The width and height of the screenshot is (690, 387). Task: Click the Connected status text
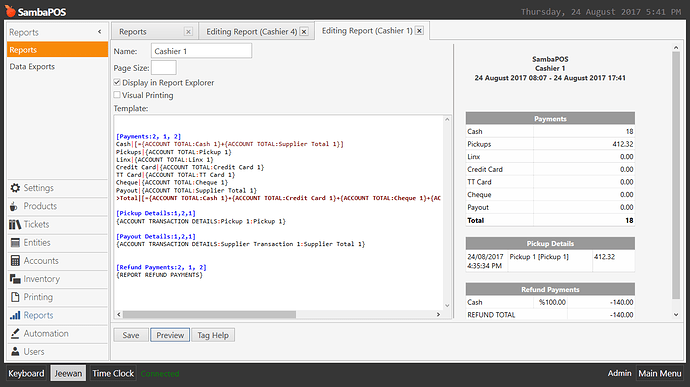pos(160,373)
